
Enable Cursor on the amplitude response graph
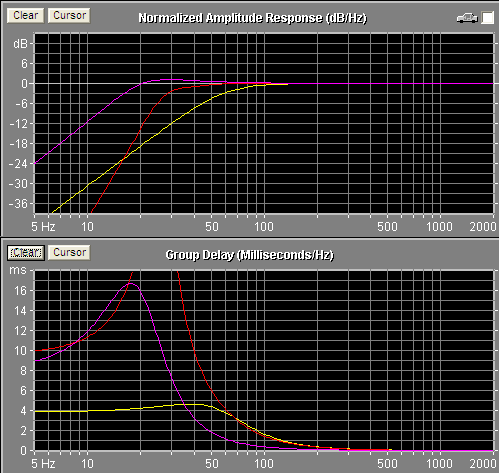(69, 15)
